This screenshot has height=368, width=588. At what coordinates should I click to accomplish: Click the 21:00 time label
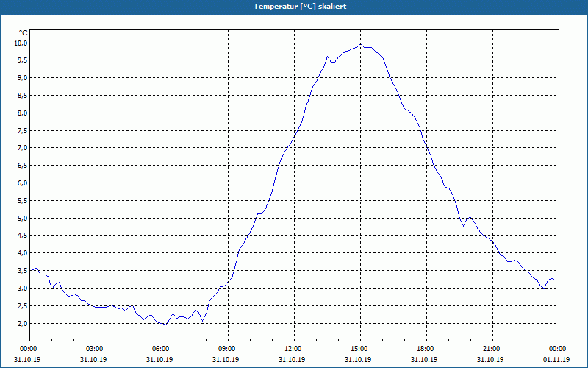point(492,349)
